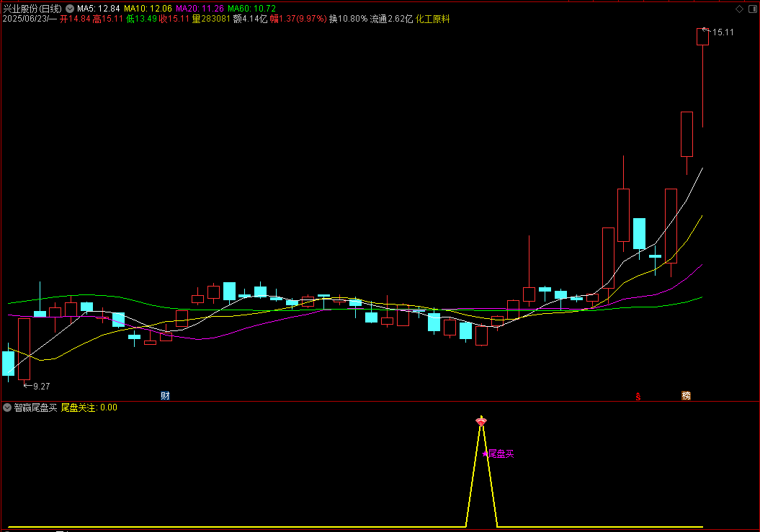Click the MA10: 12.06 label
The height and width of the screenshot is (532, 760).
pyautogui.click(x=148, y=9)
